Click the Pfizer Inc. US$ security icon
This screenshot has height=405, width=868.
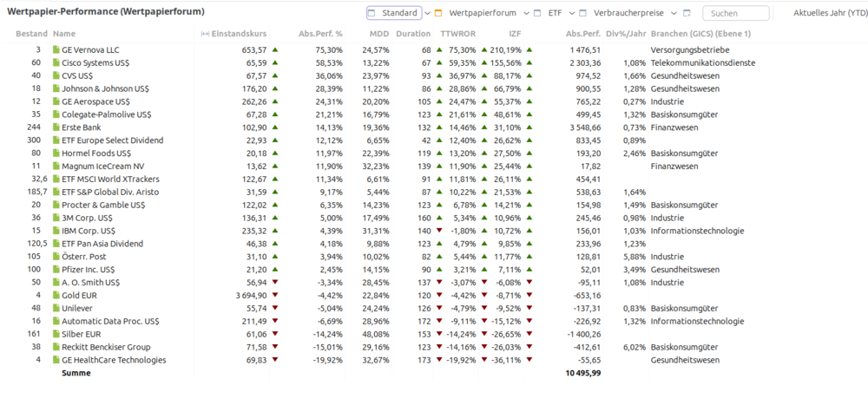pos(56,270)
